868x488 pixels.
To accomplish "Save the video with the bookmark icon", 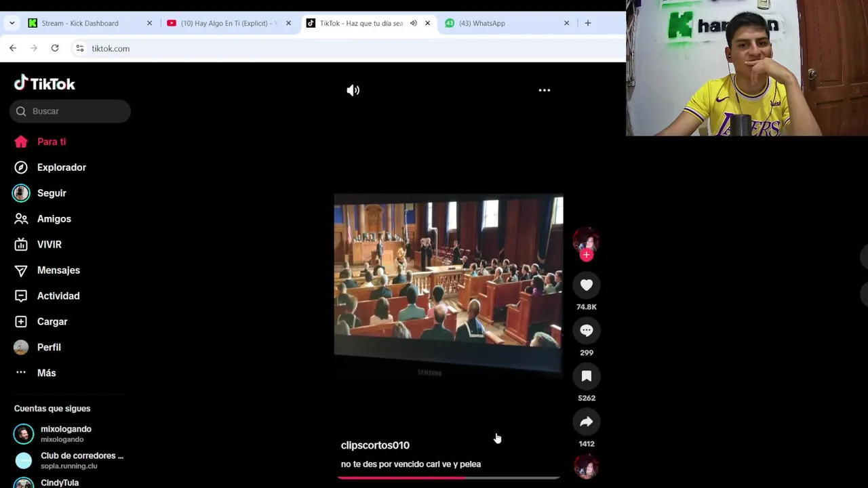I will (x=587, y=376).
